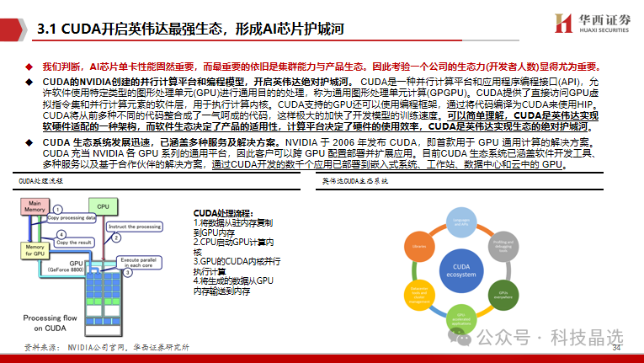The image size is (644, 363).
Task: Select the Datacenter tools and cluster management circle
Action: coord(419,295)
